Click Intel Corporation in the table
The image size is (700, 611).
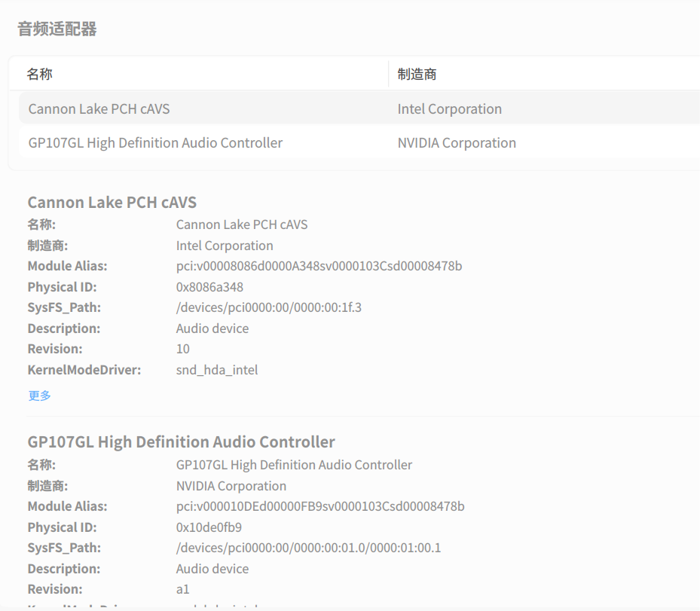pyautogui.click(x=450, y=109)
